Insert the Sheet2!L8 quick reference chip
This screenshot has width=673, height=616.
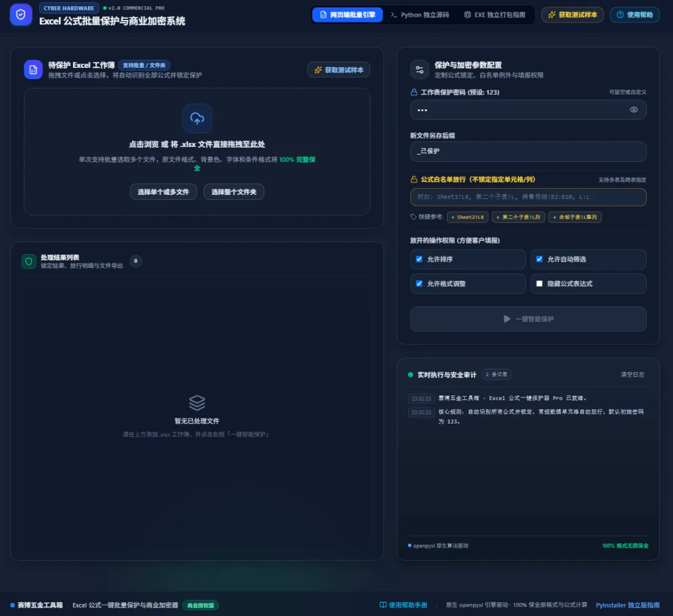pyautogui.click(x=467, y=217)
